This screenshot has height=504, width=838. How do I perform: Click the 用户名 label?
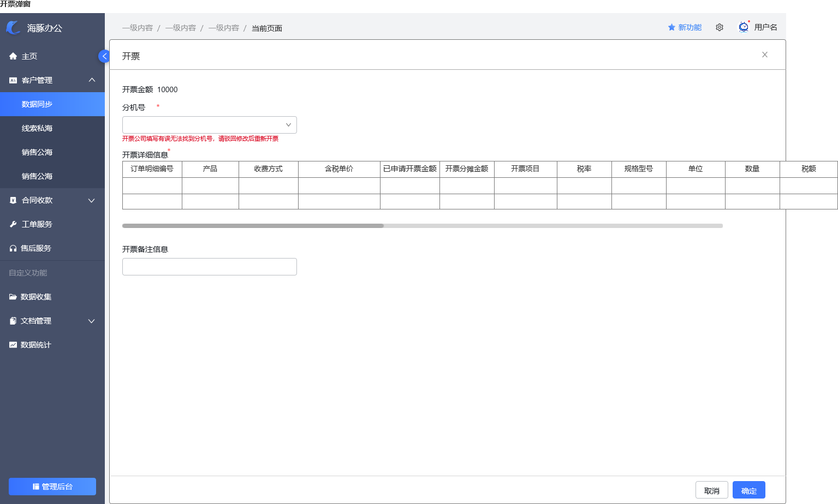766,27
